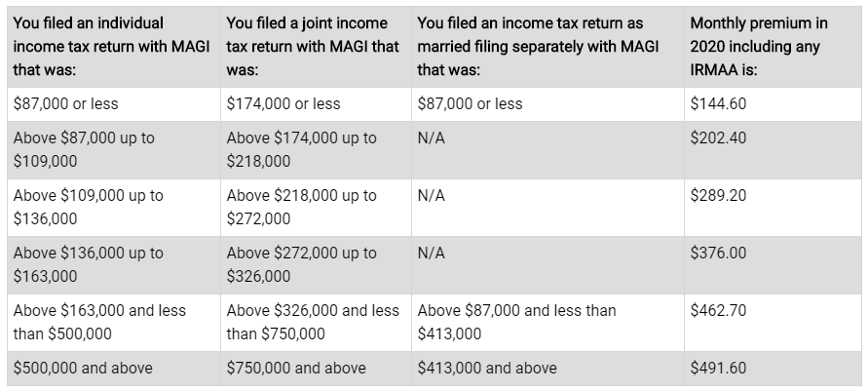Click the '$500,000 and above' cell
Screen dimensions: 868x392
(113, 369)
